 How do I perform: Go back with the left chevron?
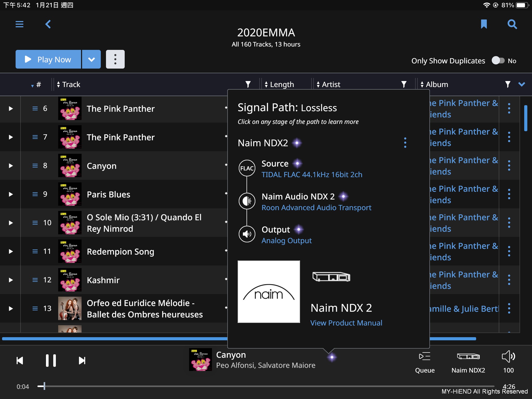click(48, 24)
